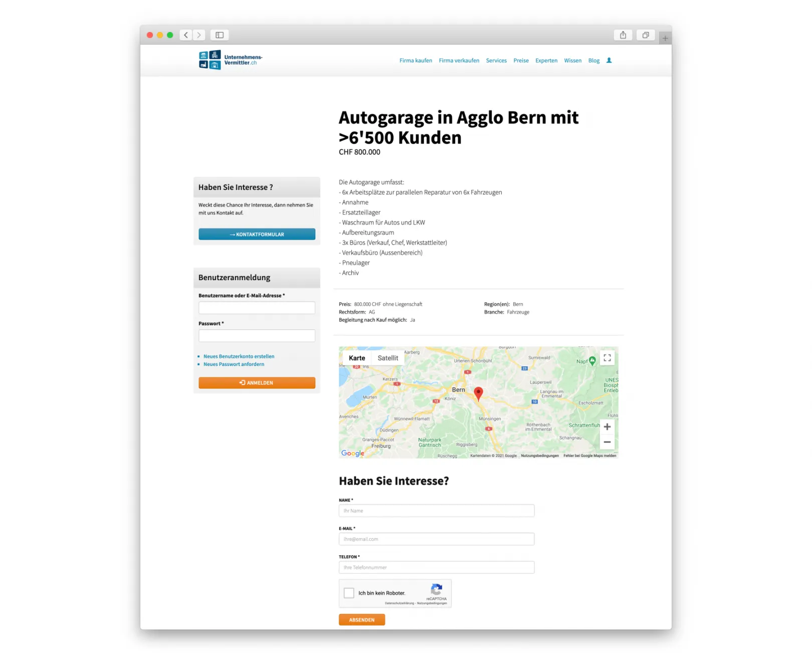This screenshot has height=655, width=812.
Task: Click the Autogarage in Agglo Bern heading
Action: click(459, 127)
